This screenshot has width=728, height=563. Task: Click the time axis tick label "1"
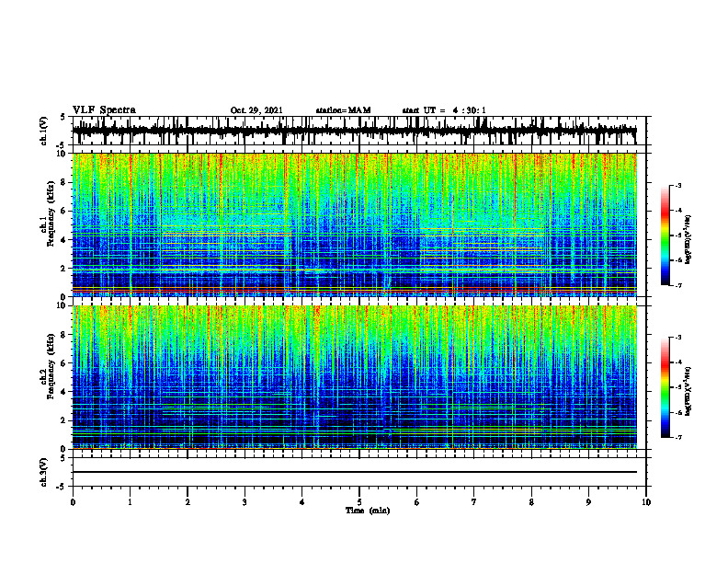click(130, 502)
